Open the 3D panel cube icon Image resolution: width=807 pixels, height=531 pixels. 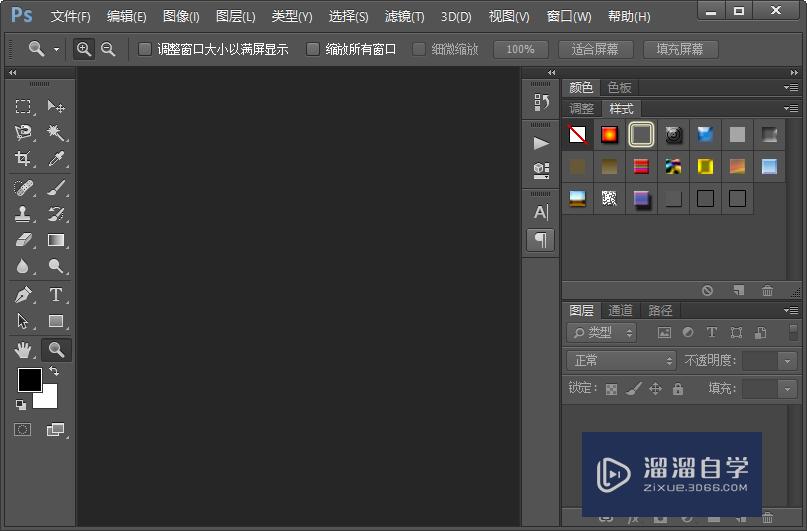541,170
